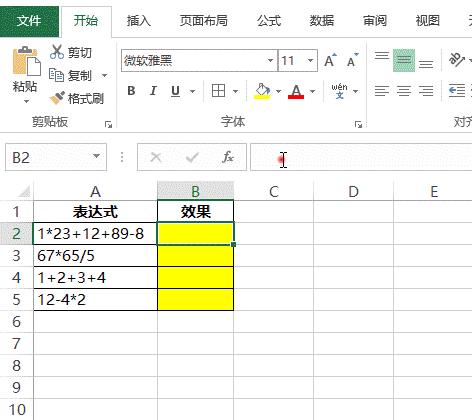Align text right
Image resolution: width=472 pixels, height=420 pixels.
point(426,91)
